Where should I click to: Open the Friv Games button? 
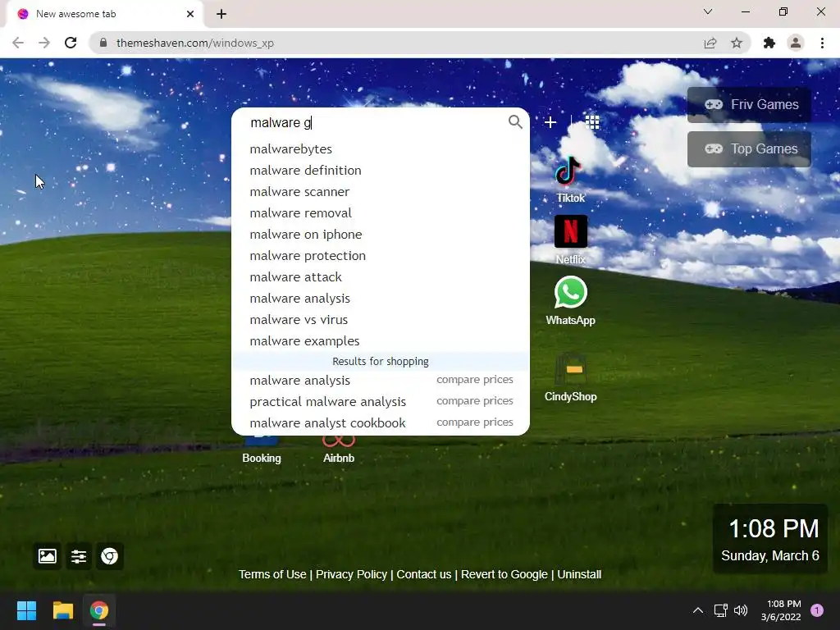[x=749, y=104]
